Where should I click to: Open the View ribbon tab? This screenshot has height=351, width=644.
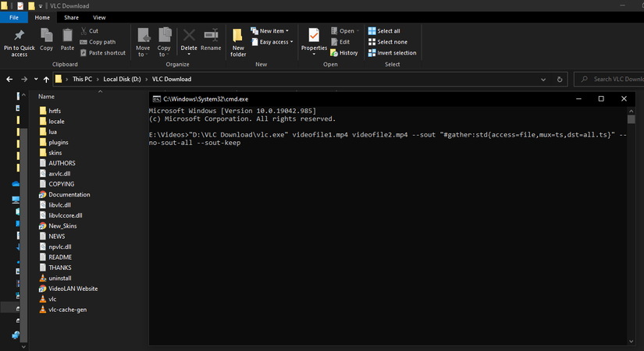(99, 17)
